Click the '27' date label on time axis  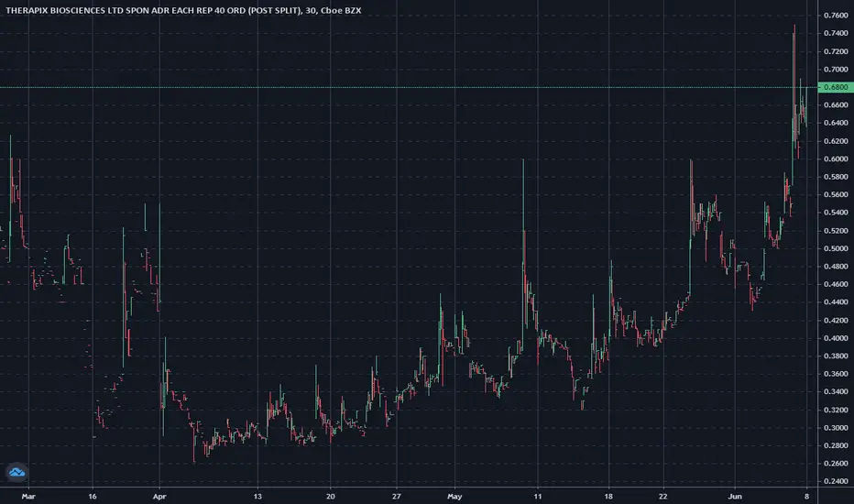[x=397, y=497]
